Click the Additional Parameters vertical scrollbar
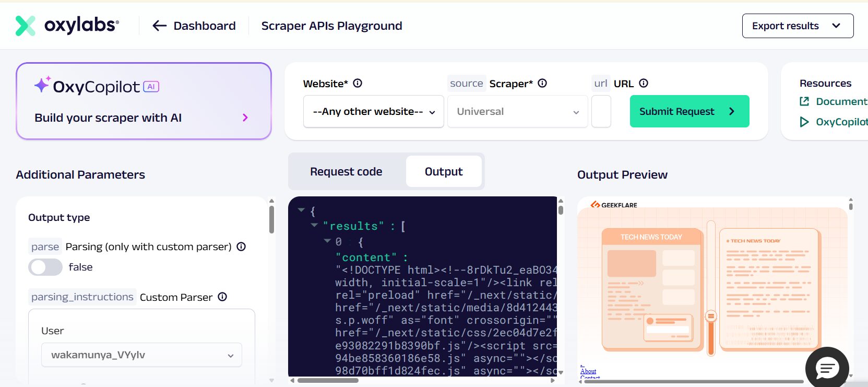This screenshot has height=387, width=868. pos(271,219)
